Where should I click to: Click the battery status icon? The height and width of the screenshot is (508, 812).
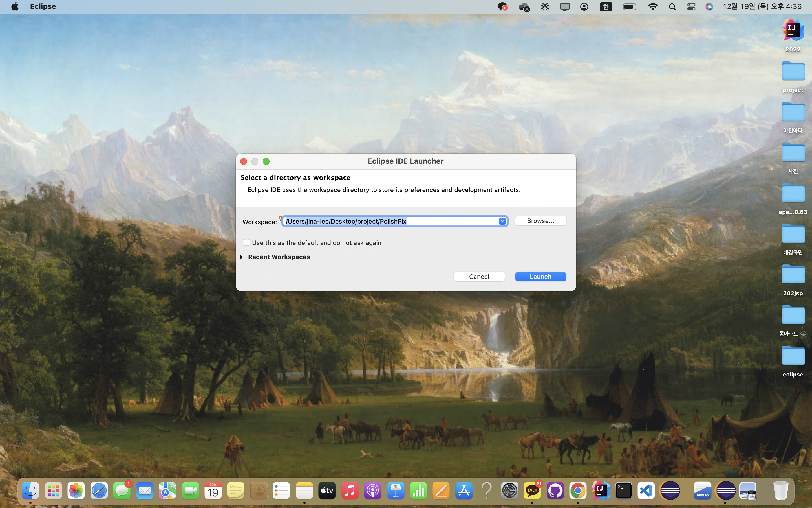(630, 7)
